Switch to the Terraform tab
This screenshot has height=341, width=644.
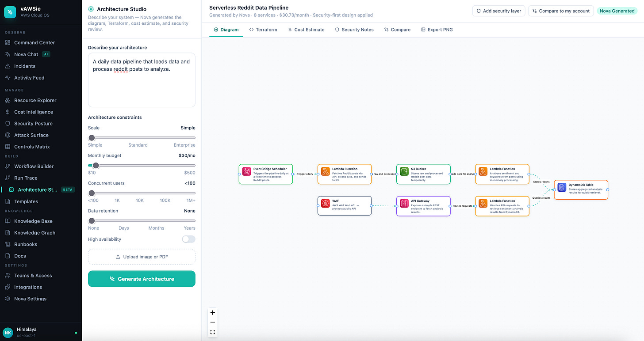click(x=263, y=30)
